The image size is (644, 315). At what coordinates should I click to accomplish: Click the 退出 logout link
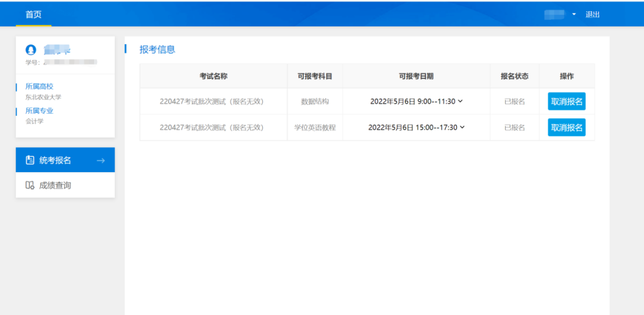click(592, 15)
